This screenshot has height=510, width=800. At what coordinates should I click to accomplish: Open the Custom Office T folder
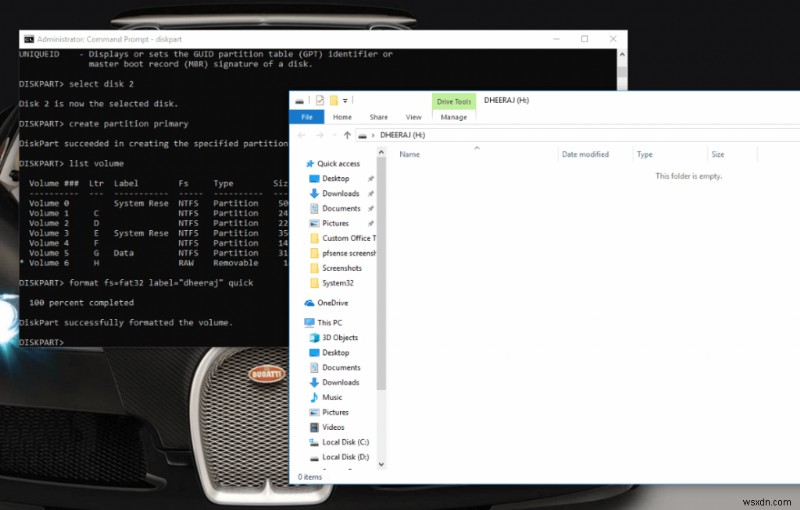tap(343, 238)
